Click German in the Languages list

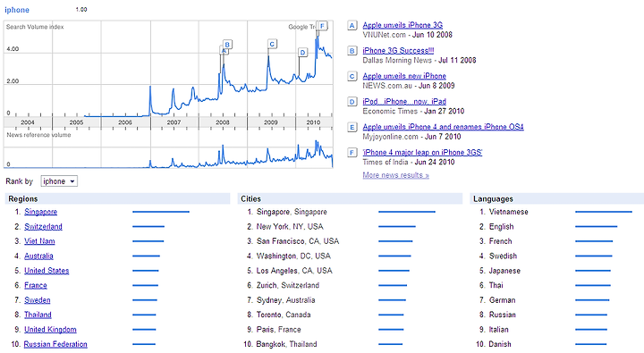click(x=503, y=300)
